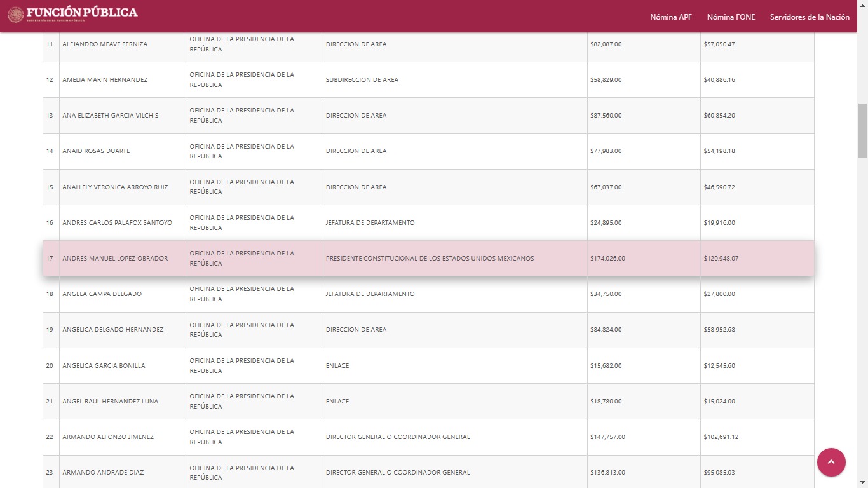
Task: Click gross salary $34,750.00
Action: coord(606,294)
